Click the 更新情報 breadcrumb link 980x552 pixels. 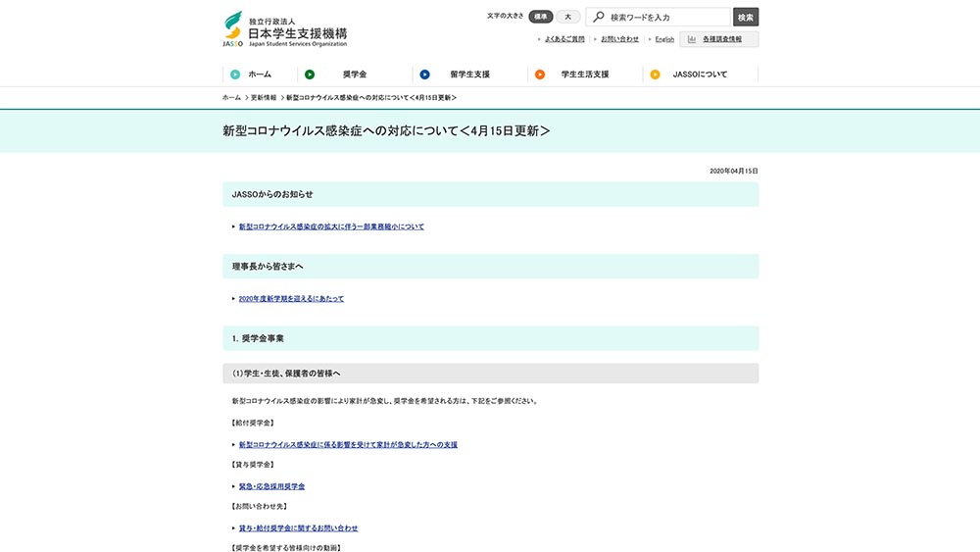click(x=263, y=98)
